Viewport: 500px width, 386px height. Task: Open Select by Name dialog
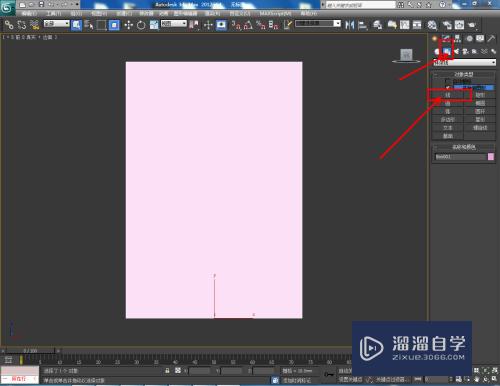coord(89,25)
